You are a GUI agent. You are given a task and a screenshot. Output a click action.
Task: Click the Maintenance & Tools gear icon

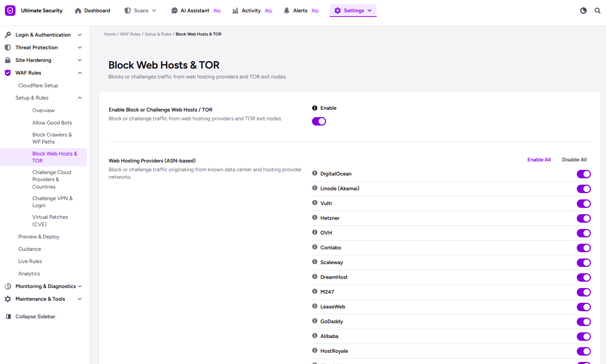pos(8,299)
